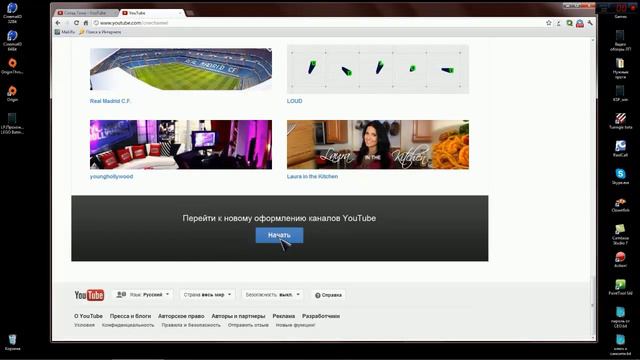The image size is (640, 360).
Task: Open the LOUD channel link
Action: pos(295,101)
